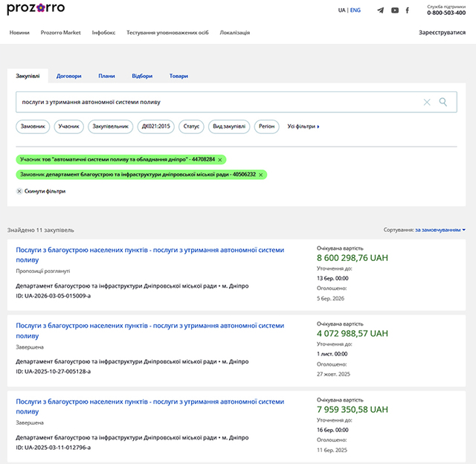The width and height of the screenshot is (476, 464).
Task: Open the Статус filter dropdown
Action: click(x=191, y=126)
